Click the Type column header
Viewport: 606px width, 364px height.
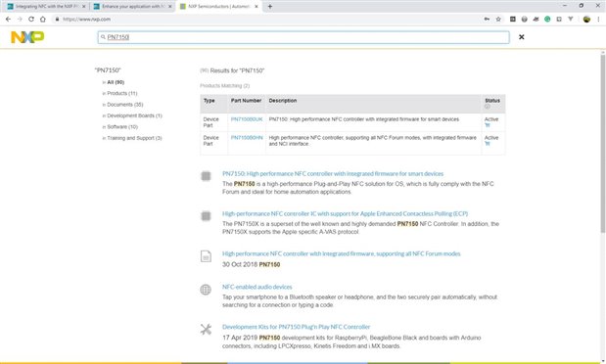[x=210, y=101]
